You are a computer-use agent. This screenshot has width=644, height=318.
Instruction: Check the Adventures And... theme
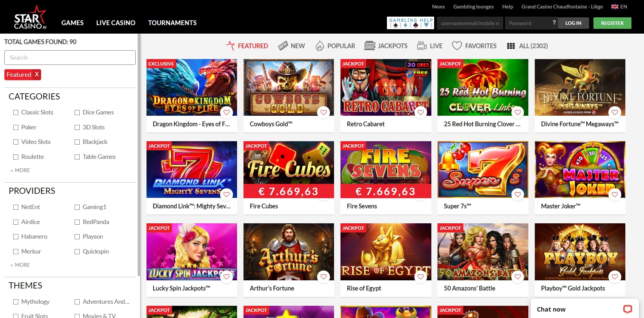click(x=77, y=302)
